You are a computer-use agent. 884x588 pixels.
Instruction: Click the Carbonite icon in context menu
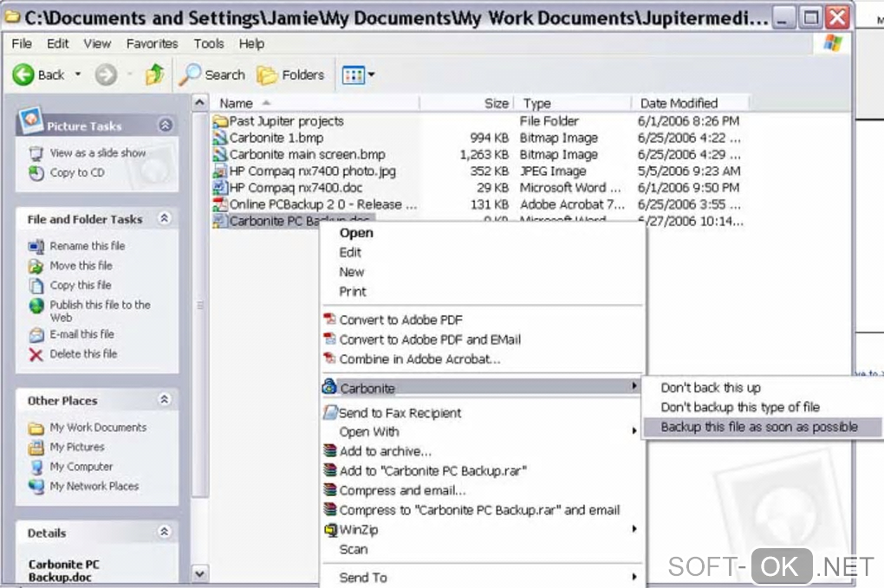pyautogui.click(x=329, y=387)
